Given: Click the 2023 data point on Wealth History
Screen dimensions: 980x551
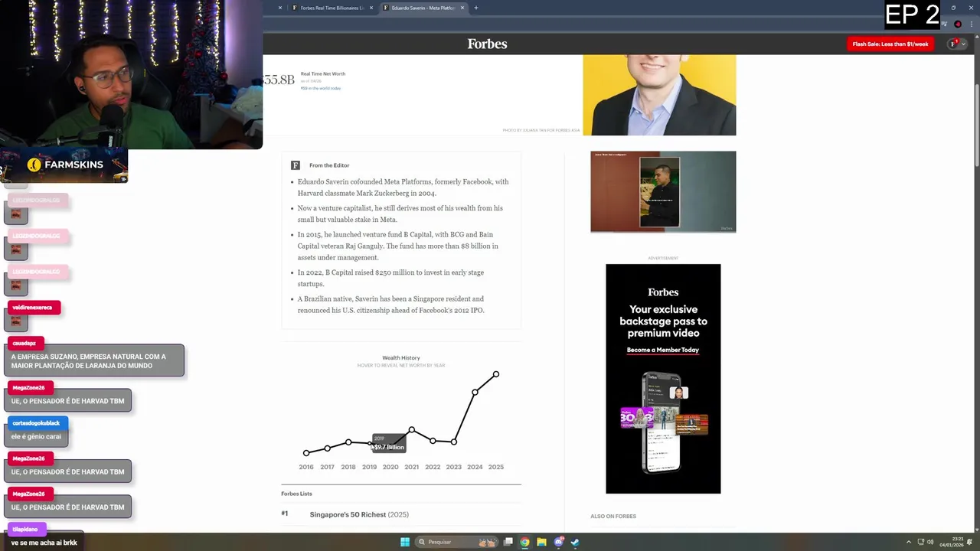Looking at the screenshot, I should [454, 442].
